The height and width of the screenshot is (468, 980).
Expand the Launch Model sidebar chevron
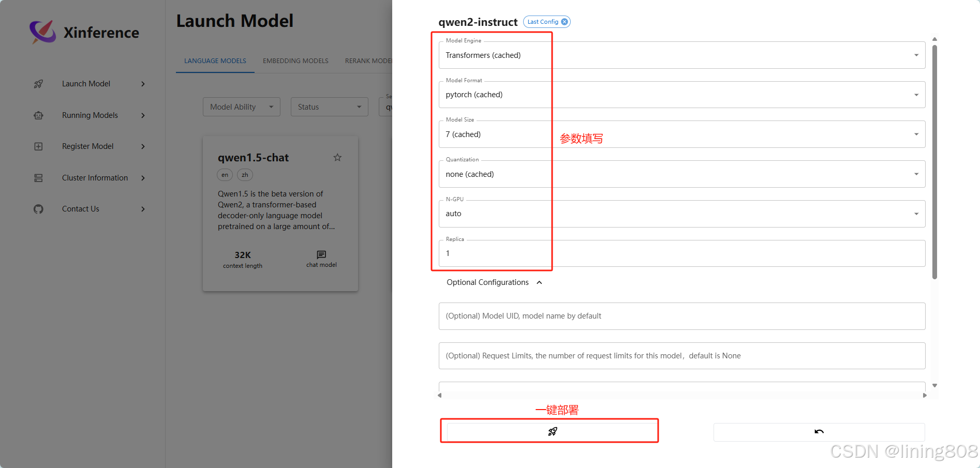[x=143, y=84]
